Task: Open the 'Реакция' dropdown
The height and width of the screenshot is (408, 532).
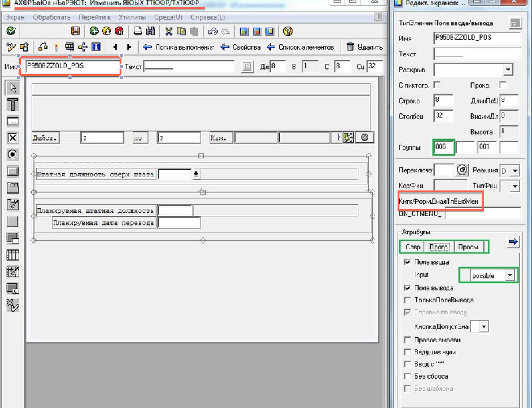Action: (x=515, y=171)
